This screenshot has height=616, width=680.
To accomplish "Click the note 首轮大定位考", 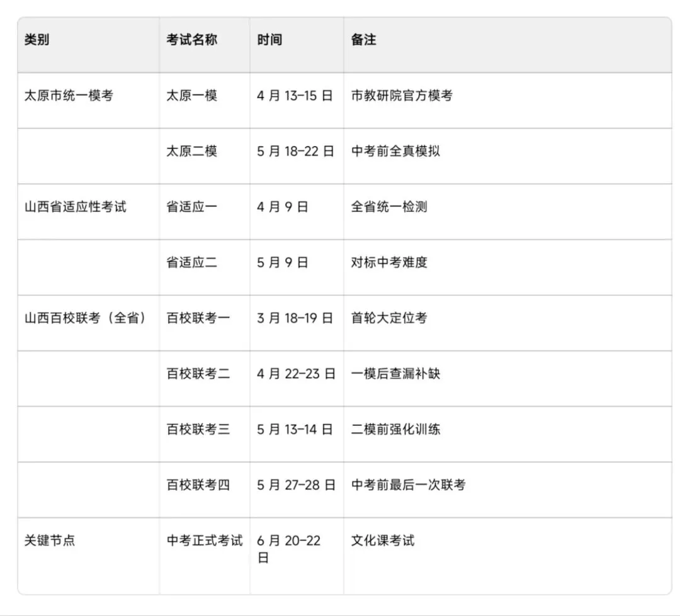I will 389,318.
